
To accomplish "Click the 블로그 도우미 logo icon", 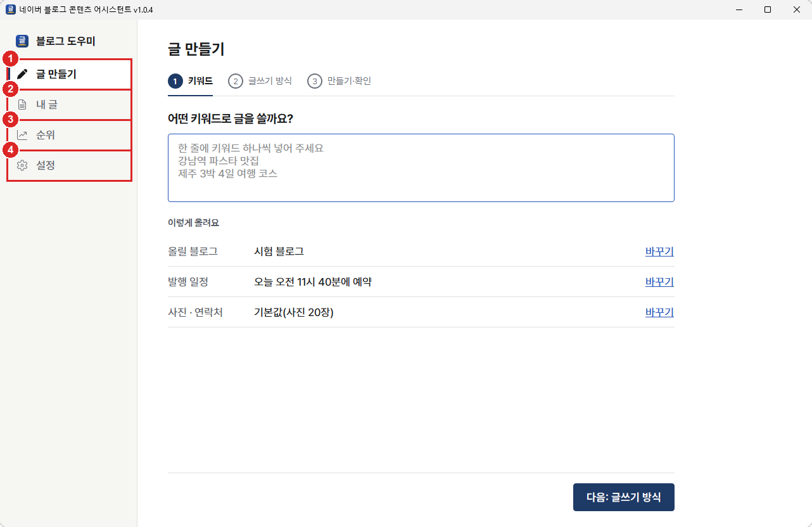I will [22, 41].
